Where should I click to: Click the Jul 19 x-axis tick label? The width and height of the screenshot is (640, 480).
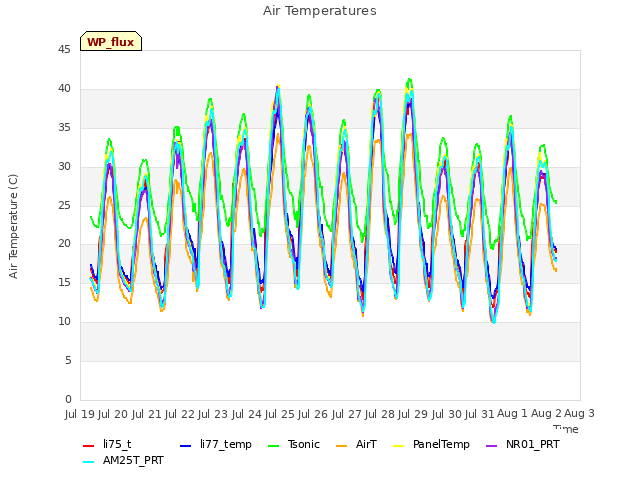(80, 414)
